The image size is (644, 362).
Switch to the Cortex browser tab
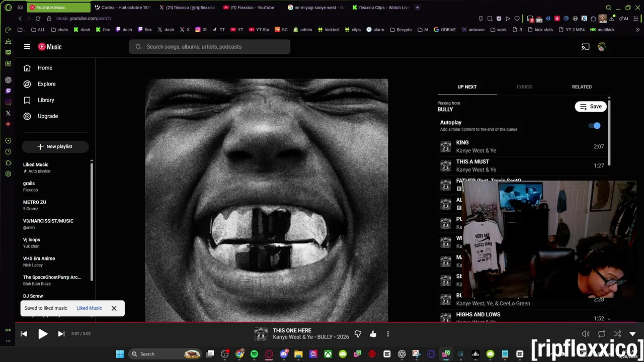click(124, 8)
